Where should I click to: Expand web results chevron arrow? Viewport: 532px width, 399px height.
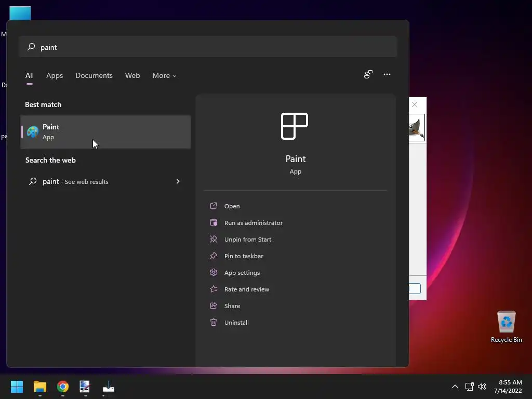coord(178,181)
